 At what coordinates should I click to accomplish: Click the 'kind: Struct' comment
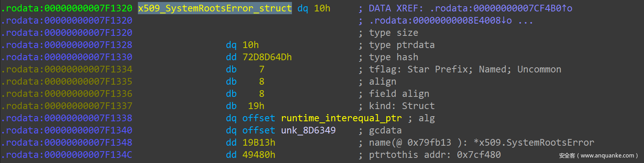402,106
